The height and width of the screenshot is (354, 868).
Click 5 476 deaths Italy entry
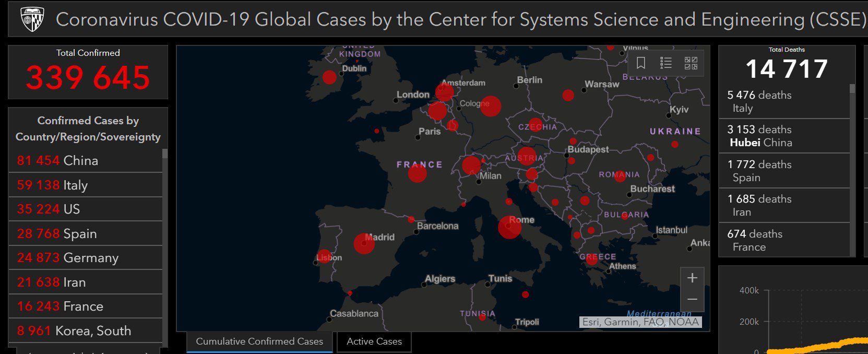[784, 101]
